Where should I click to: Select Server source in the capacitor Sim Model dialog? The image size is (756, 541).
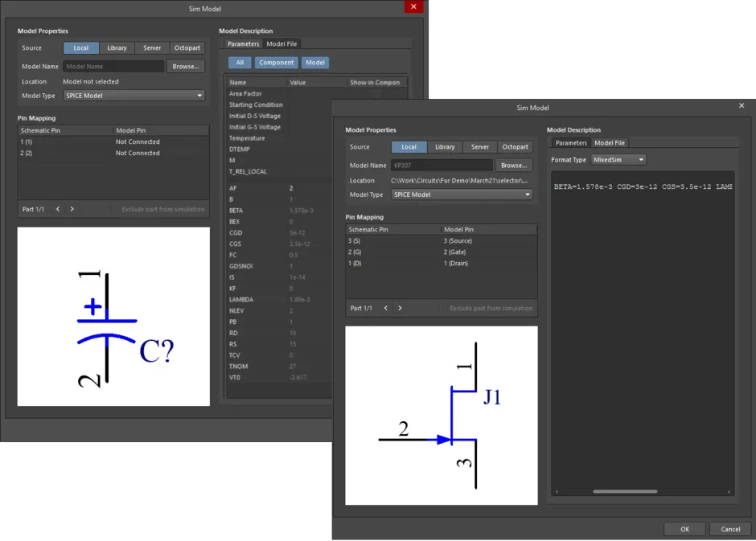tap(152, 47)
